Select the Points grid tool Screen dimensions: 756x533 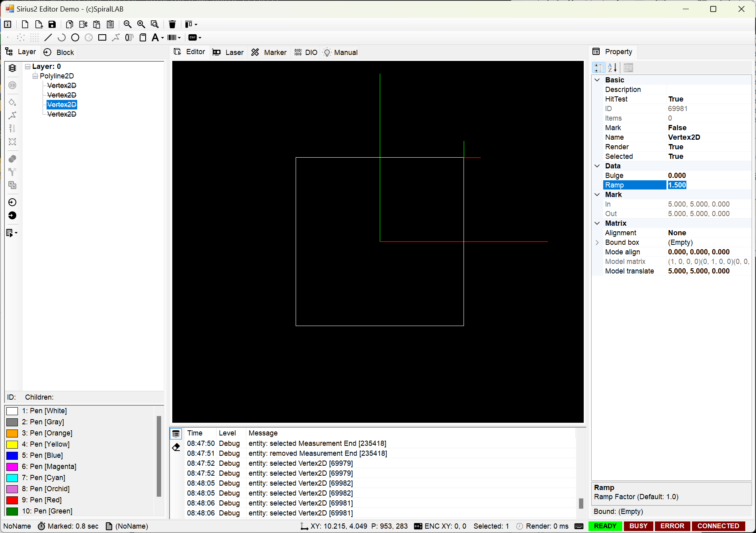tap(35, 37)
